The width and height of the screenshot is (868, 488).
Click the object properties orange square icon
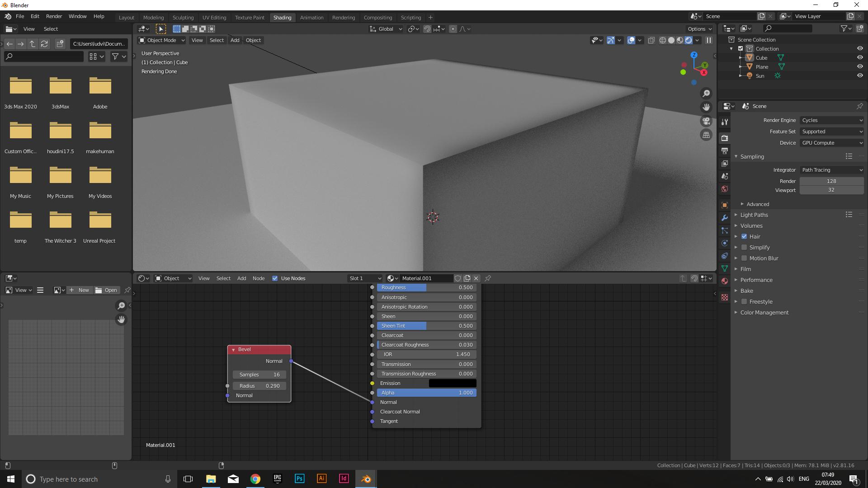coord(725,205)
